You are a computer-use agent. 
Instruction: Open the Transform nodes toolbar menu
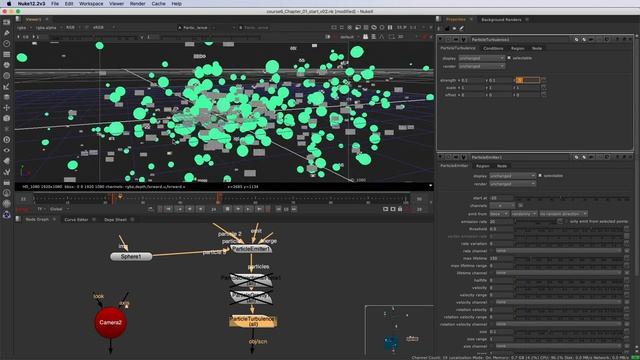click(x=7, y=108)
